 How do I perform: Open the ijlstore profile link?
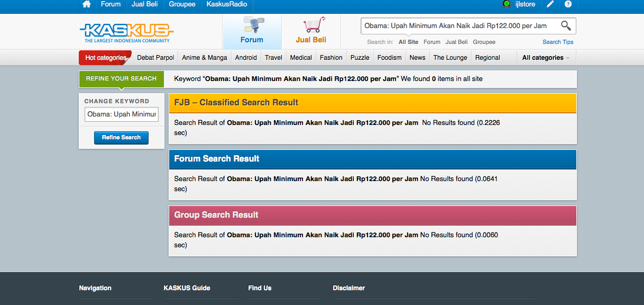point(525,4)
